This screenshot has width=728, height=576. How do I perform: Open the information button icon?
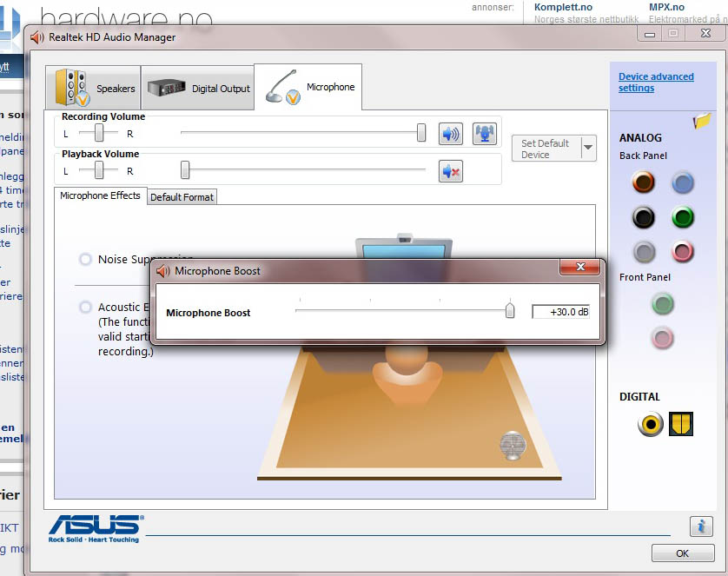coord(701,526)
